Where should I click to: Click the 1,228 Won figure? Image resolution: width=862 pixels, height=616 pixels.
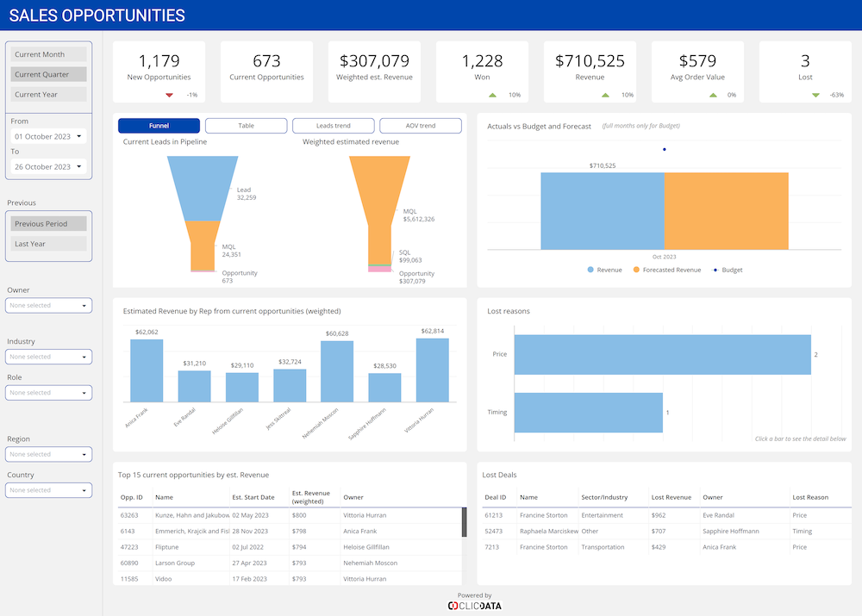point(482,60)
